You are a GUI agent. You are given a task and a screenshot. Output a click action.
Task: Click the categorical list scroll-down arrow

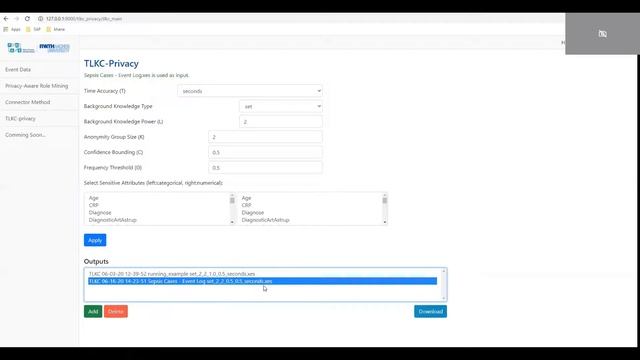tap(232, 222)
